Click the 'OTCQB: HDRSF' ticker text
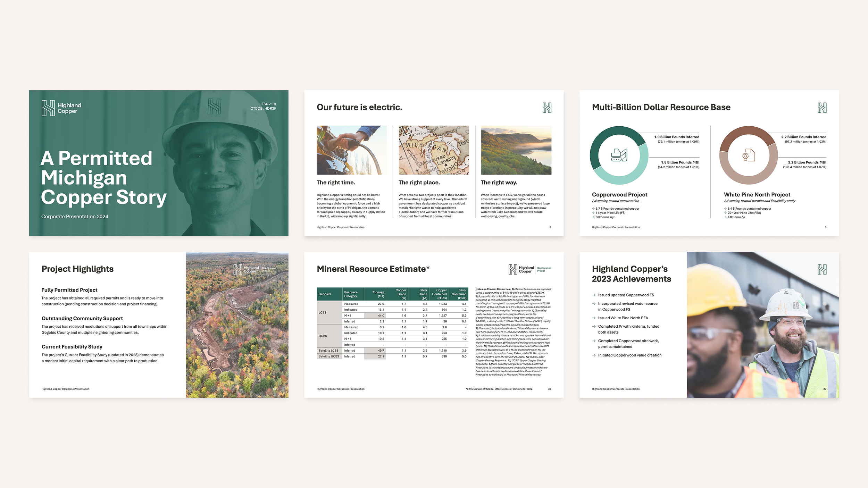 pos(263,109)
